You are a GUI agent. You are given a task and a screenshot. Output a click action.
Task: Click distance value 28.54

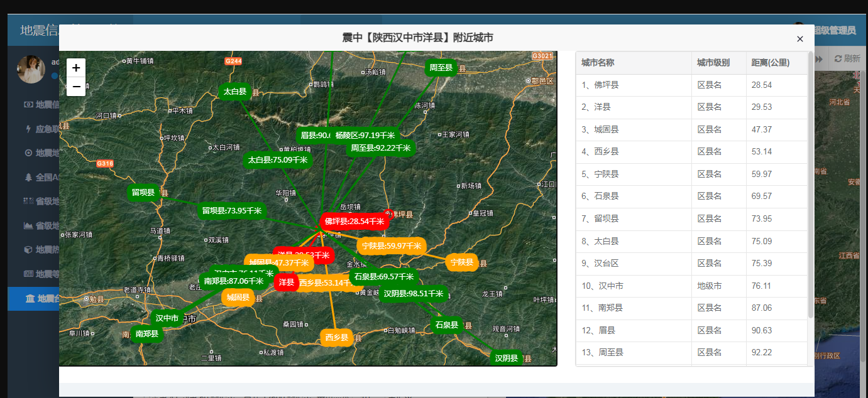point(762,85)
